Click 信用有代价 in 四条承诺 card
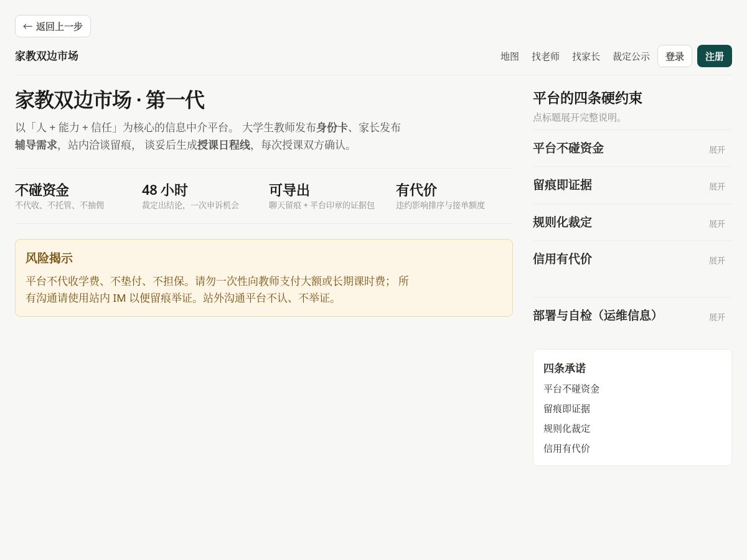747x560 pixels. pos(566,449)
